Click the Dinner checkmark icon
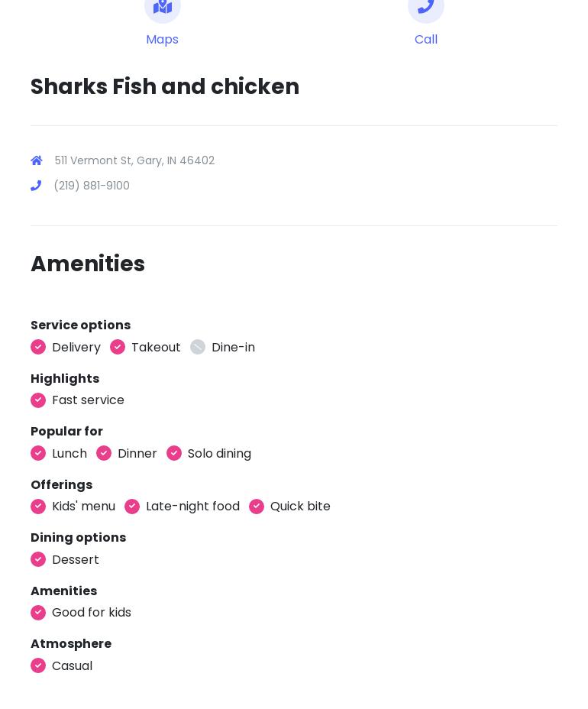This screenshot has height=709, width=588. point(104,453)
